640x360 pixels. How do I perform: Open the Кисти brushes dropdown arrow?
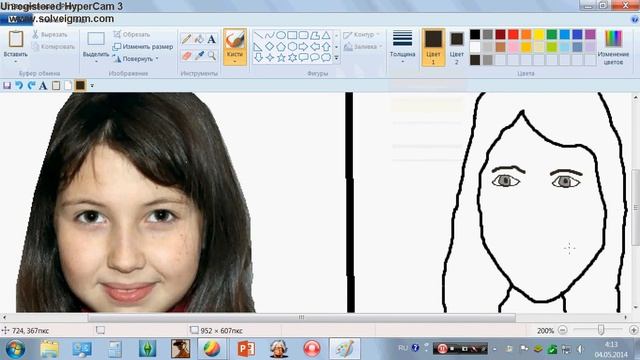pyautogui.click(x=235, y=62)
